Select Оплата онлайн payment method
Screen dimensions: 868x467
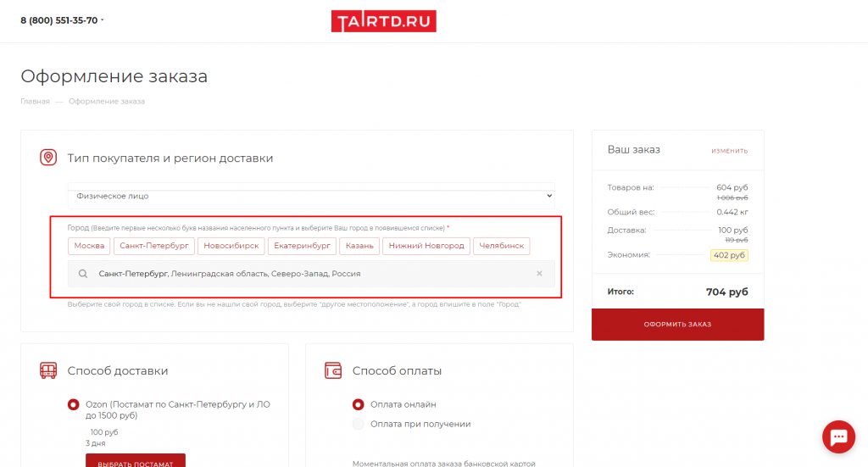359,404
